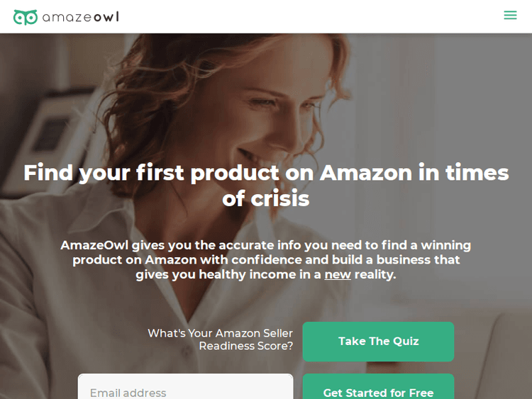
Task: Click Get Started for Free button
Action: tap(378, 388)
